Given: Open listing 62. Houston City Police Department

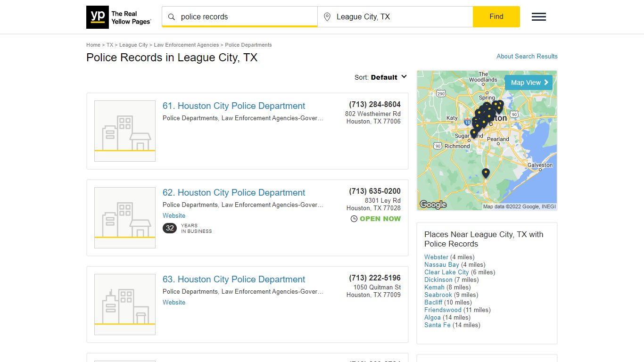Looking at the screenshot, I should 234,193.
